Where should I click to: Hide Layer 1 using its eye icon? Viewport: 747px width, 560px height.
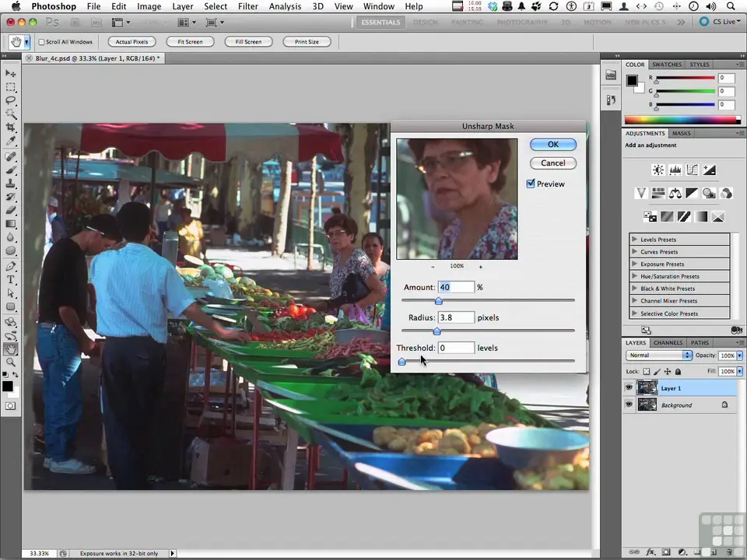[x=629, y=387]
